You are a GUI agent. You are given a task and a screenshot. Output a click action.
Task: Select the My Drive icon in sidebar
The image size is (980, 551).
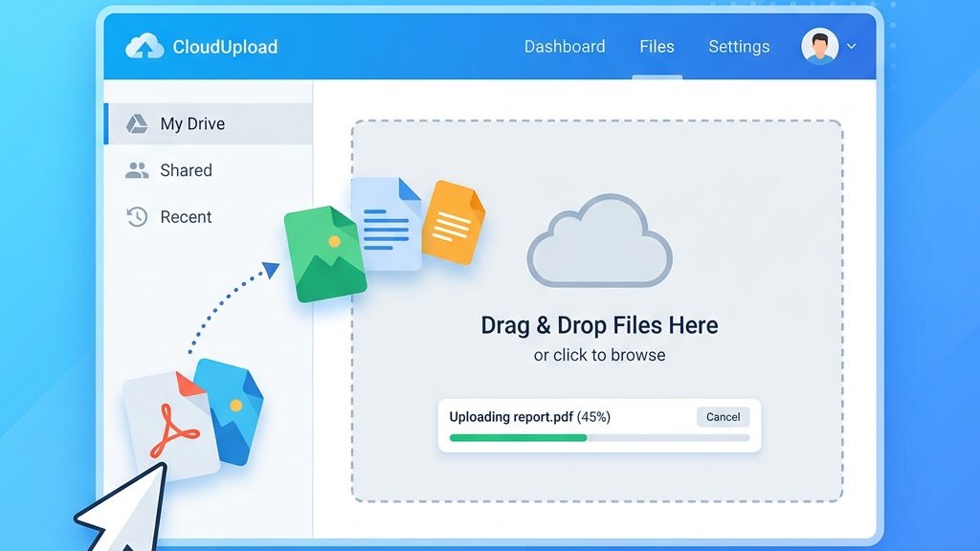(x=137, y=122)
